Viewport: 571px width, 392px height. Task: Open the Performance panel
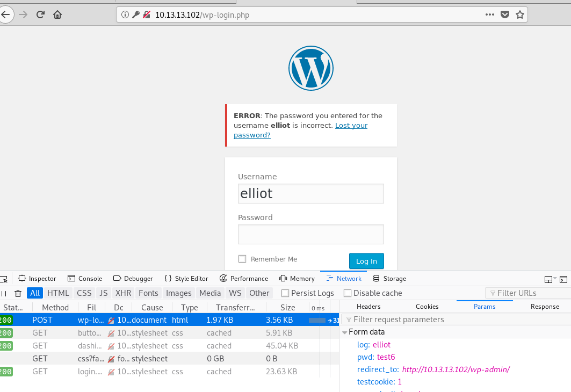point(244,279)
